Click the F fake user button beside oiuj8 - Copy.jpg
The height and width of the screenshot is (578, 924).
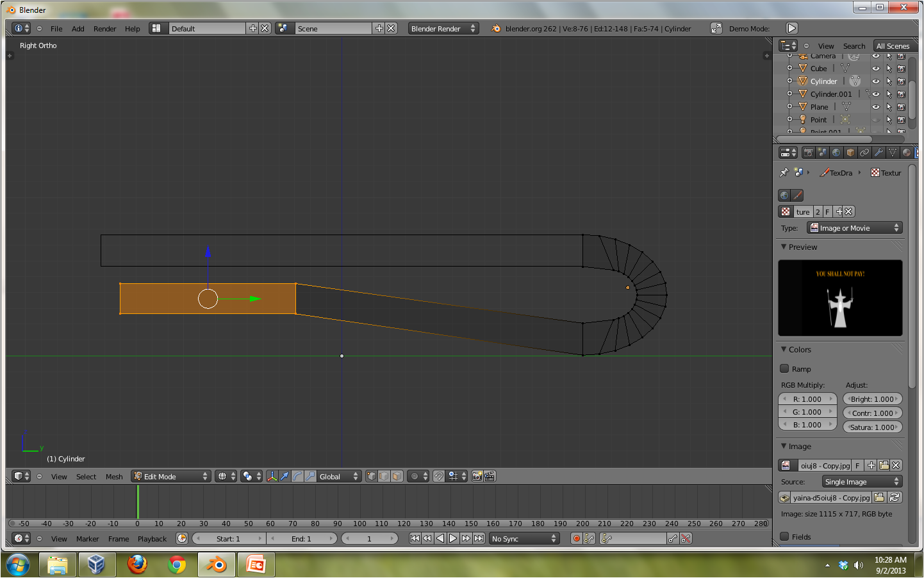click(x=857, y=465)
